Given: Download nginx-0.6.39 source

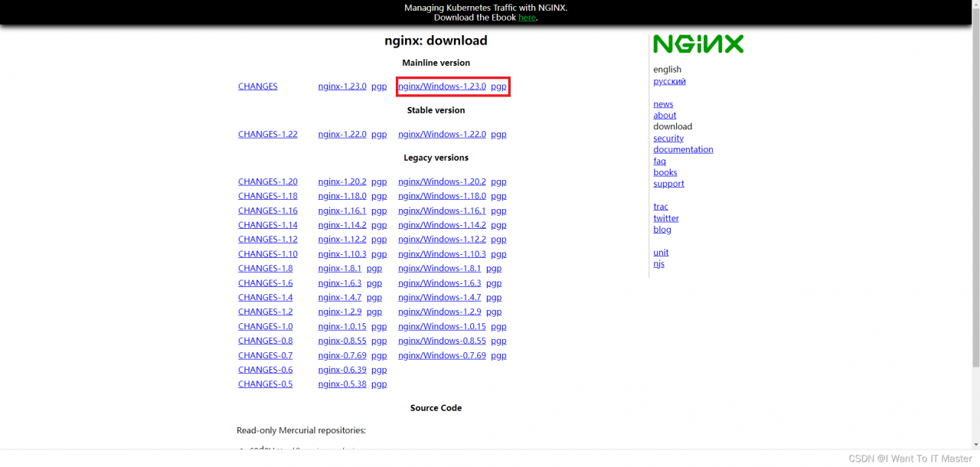Looking at the screenshot, I should click(342, 370).
